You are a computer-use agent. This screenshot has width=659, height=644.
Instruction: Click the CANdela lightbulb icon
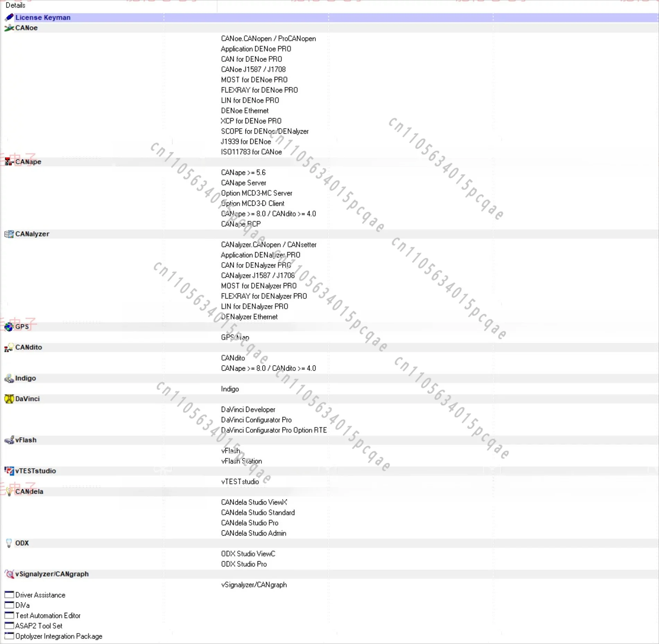coord(9,492)
